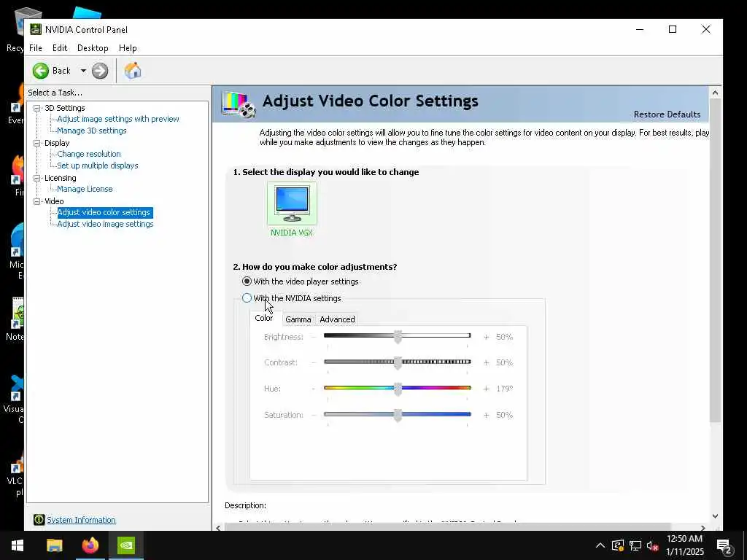This screenshot has height=560, width=747.
Task: Collapse the Licensing tree node
Action: pos(36,178)
